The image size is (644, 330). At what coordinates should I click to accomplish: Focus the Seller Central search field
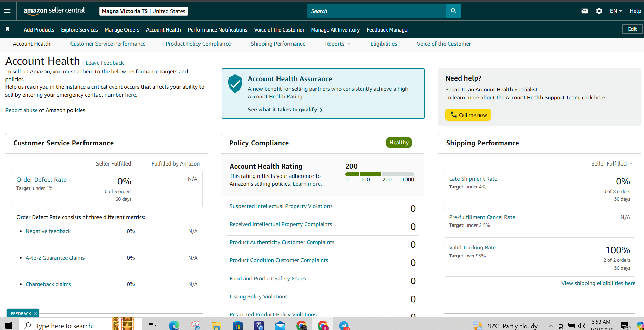[x=376, y=11]
